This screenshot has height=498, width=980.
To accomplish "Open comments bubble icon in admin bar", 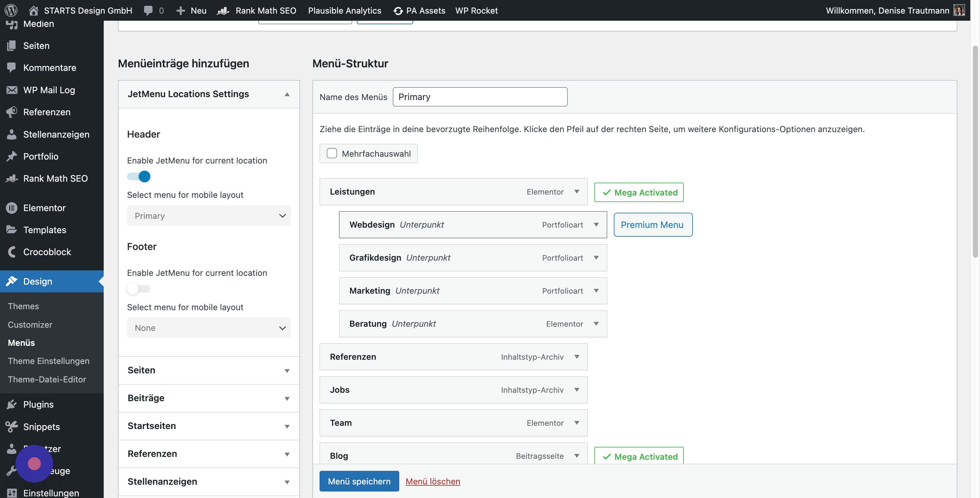I will [x=148, y=10].
